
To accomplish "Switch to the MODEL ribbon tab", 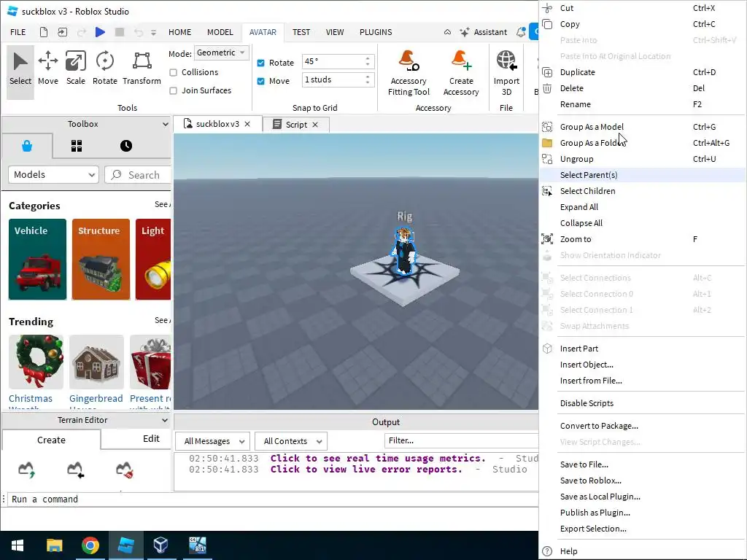I will coord(220,32).
